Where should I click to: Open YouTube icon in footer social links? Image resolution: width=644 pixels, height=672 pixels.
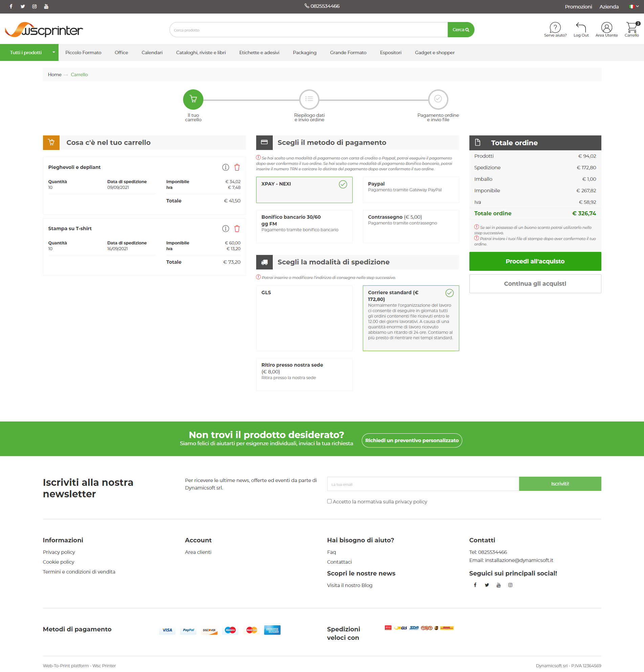[x=498, y=585]
